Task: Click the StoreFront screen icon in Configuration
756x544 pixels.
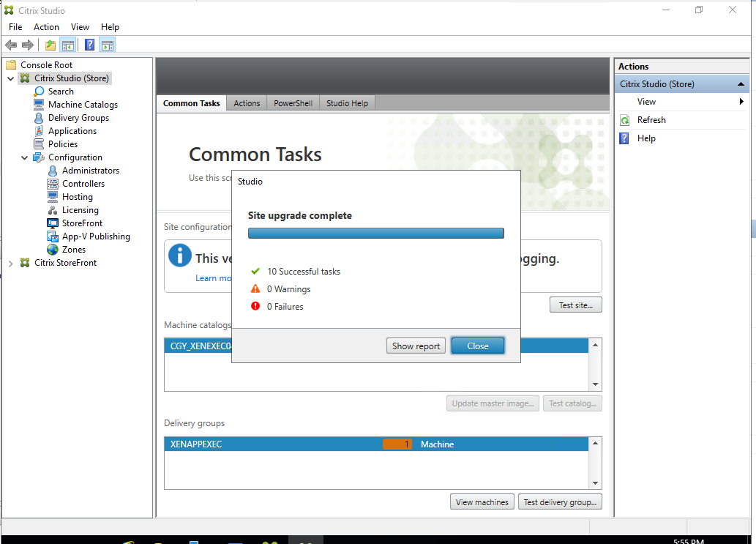Action: coord(53,223)
